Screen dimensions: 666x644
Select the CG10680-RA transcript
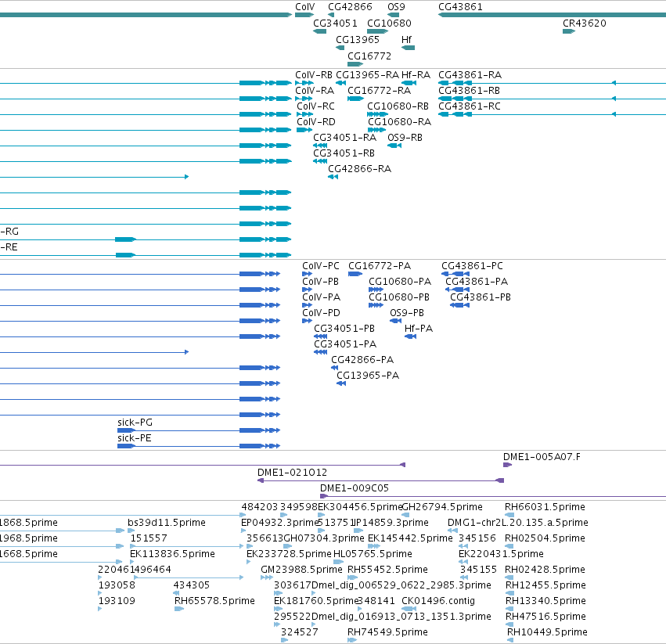pos(376,130)
